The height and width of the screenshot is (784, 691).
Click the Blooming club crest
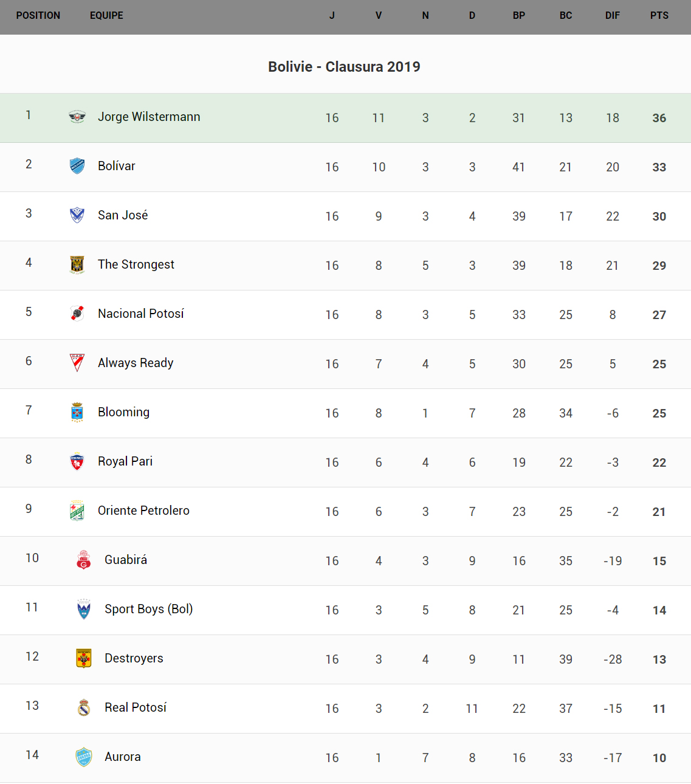[77, 412]
